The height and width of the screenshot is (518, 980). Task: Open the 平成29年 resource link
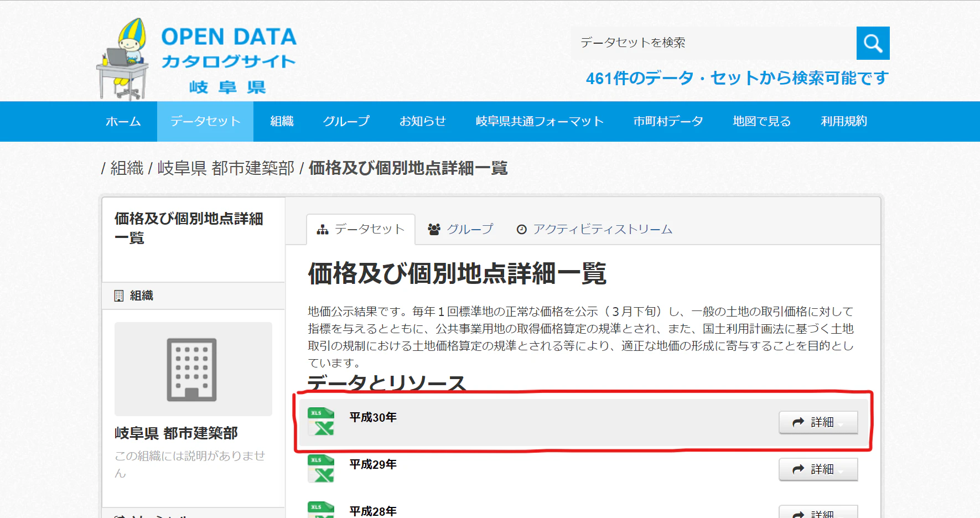[x=373, y=464]
